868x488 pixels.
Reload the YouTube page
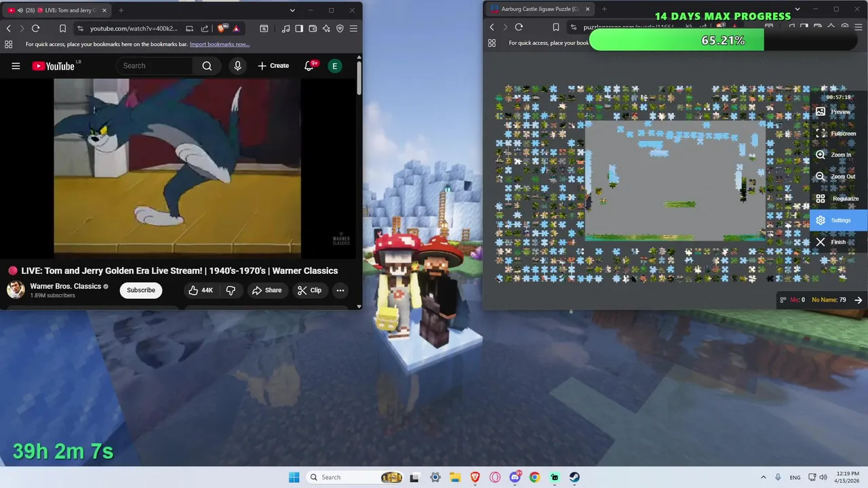tap(35, 28)
